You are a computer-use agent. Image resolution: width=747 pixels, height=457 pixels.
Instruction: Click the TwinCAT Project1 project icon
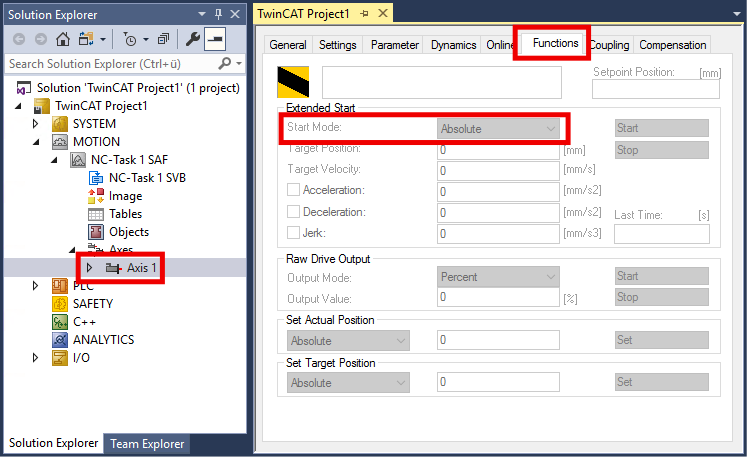[42, 106]
